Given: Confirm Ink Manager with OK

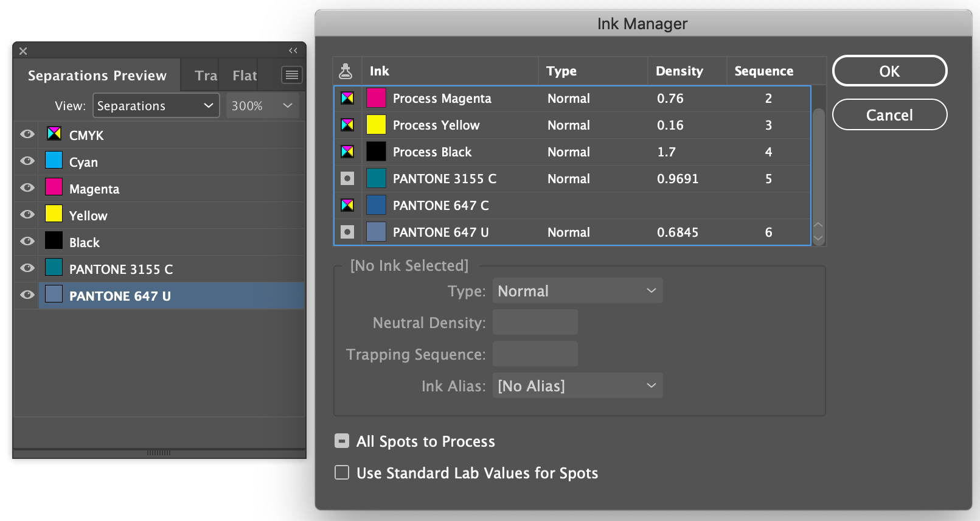Looking at the screenshot, I should [x=889, y=71].
